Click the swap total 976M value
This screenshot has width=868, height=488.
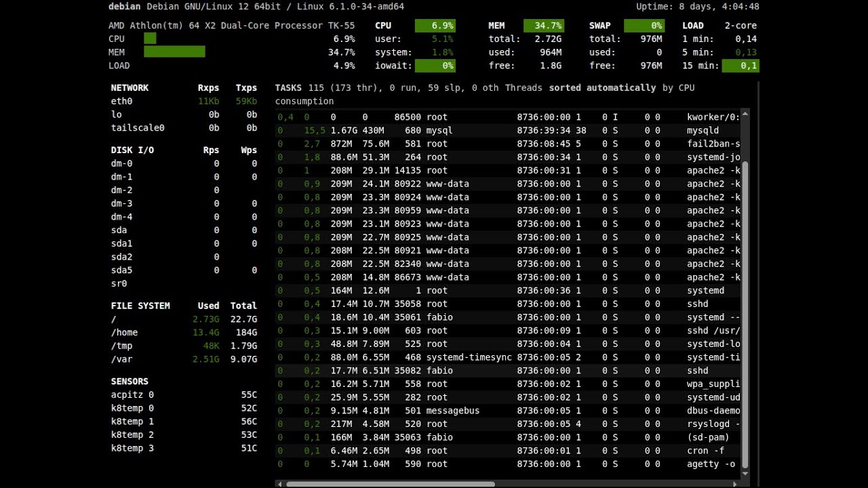(651, 39)
